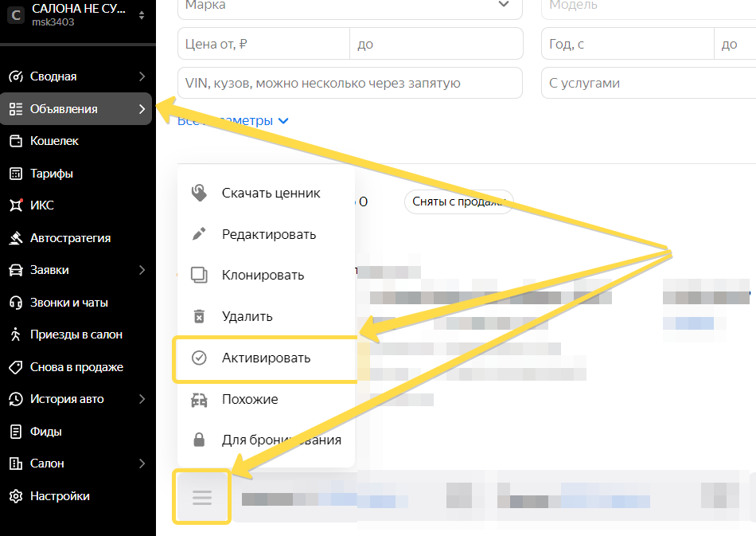Click the Сняты с продажи filter button
The image size is (756, 536).
pyautogui.click(x=458, y=201)
